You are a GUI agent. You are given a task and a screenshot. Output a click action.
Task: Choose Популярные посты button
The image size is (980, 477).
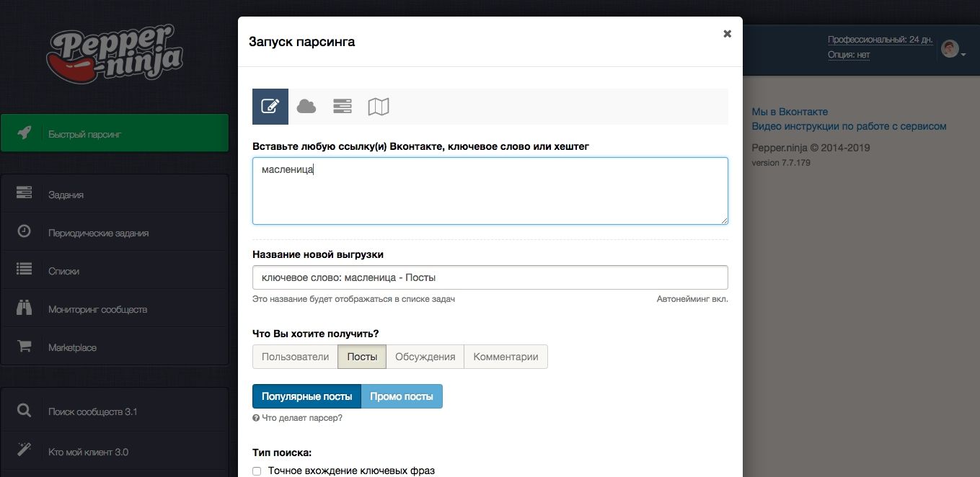306,396
